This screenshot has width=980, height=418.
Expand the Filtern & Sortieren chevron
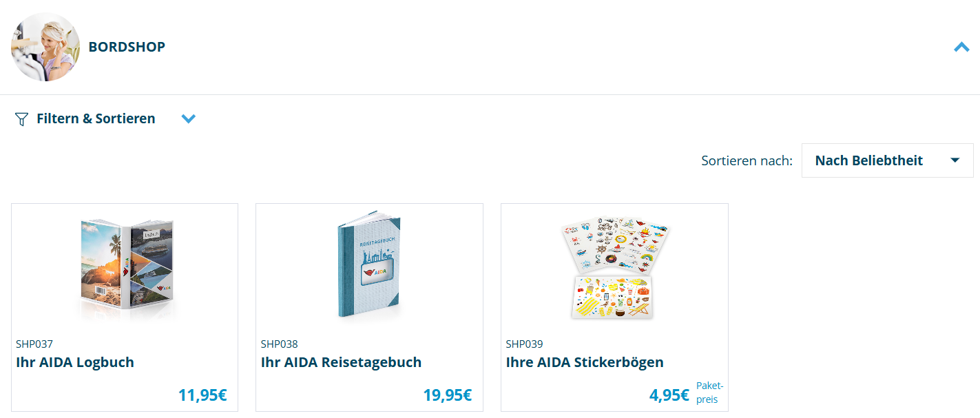pos(188,119)
